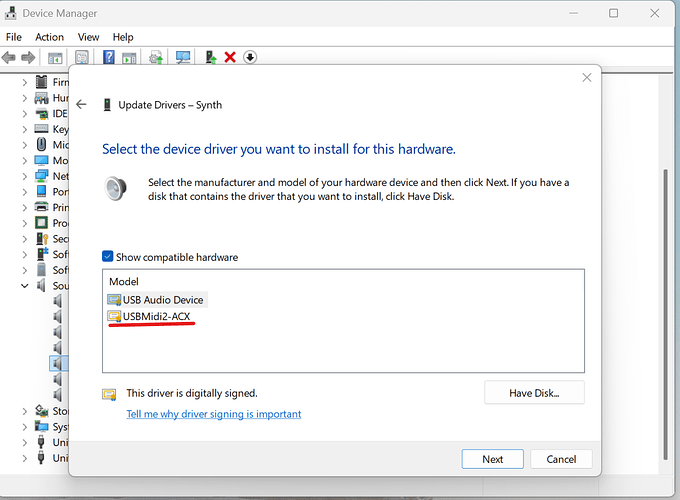Go back using the wizard back arrow

click(x=81, y=104)
